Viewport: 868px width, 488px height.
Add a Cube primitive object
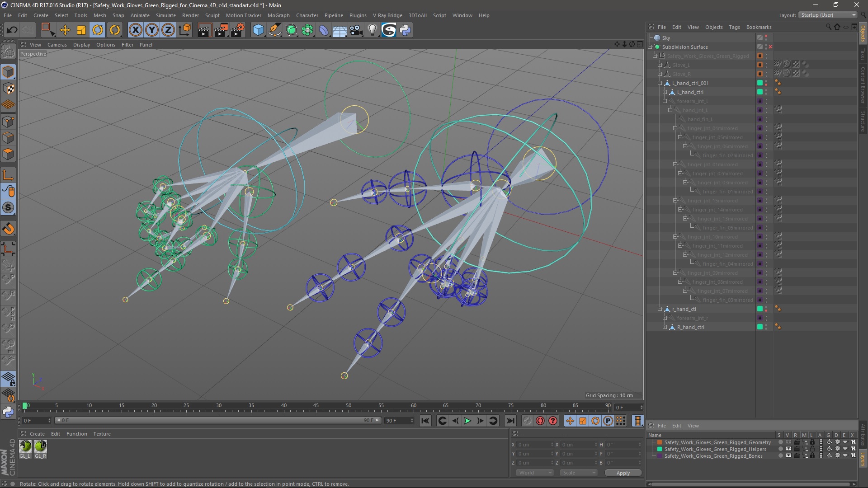[x=259, y=30]
